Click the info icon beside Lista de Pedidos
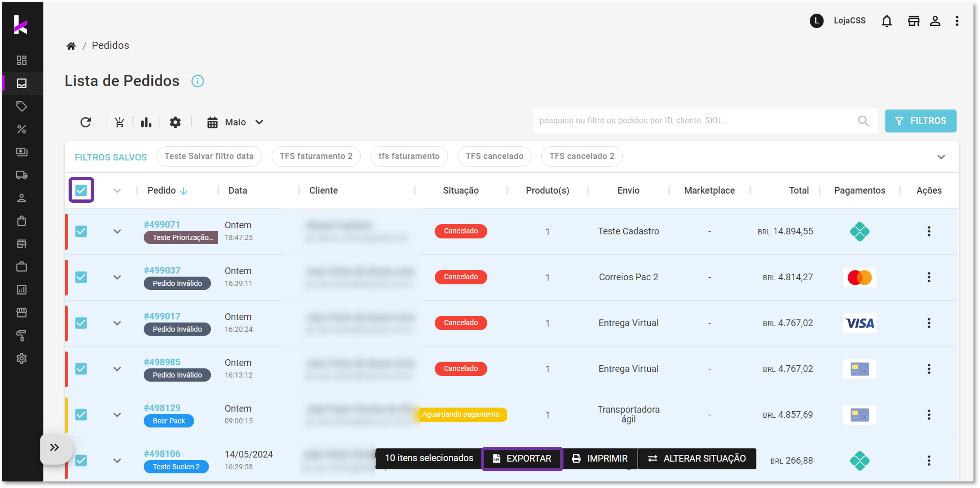 [x=198, y=81]
